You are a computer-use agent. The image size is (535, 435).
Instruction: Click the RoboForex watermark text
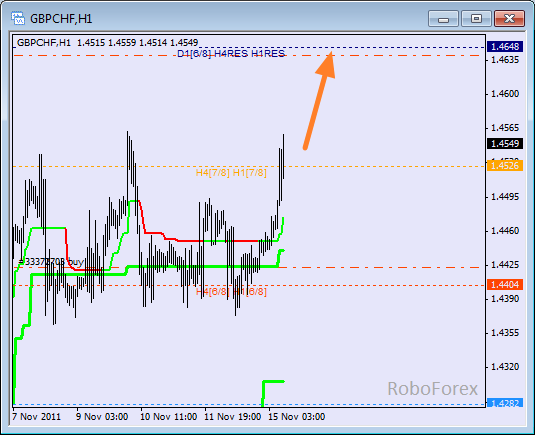click(433, 389)
